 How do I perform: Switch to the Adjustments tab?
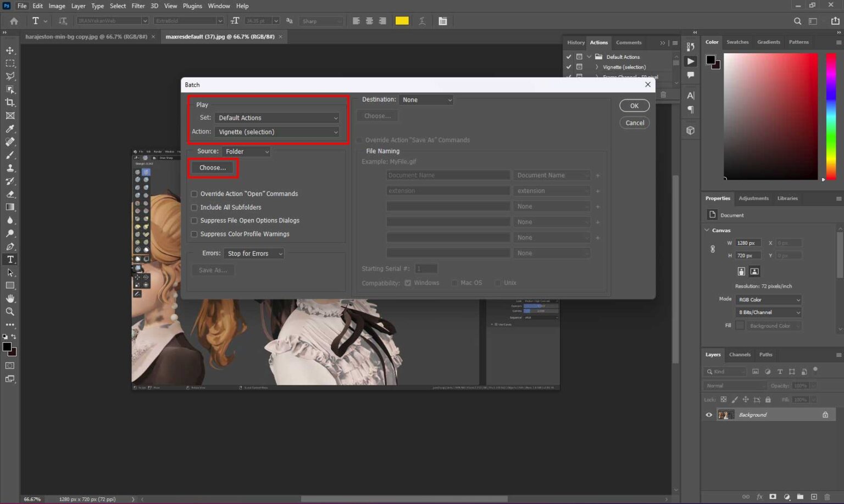click(753, 198)
